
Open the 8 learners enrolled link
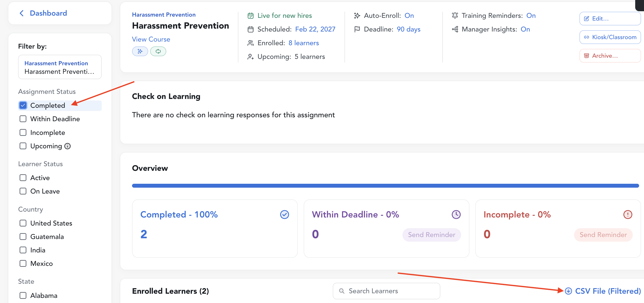(x=304, y=43)
